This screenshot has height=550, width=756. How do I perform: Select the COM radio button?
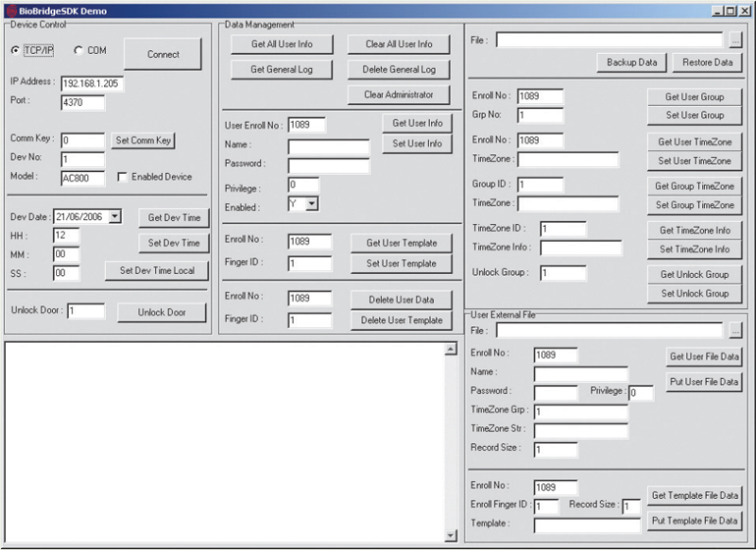tap(79, 50)
